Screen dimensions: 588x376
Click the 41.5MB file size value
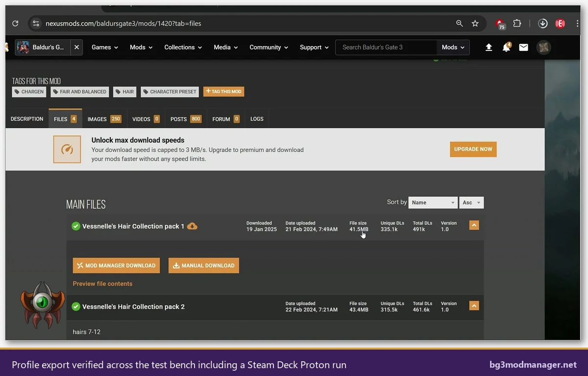(x=359, y=229)
